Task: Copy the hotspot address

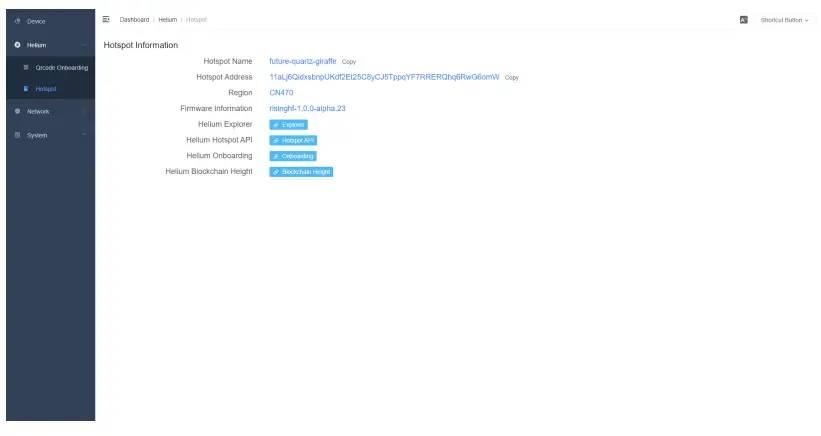Action: tap(512, 77)
